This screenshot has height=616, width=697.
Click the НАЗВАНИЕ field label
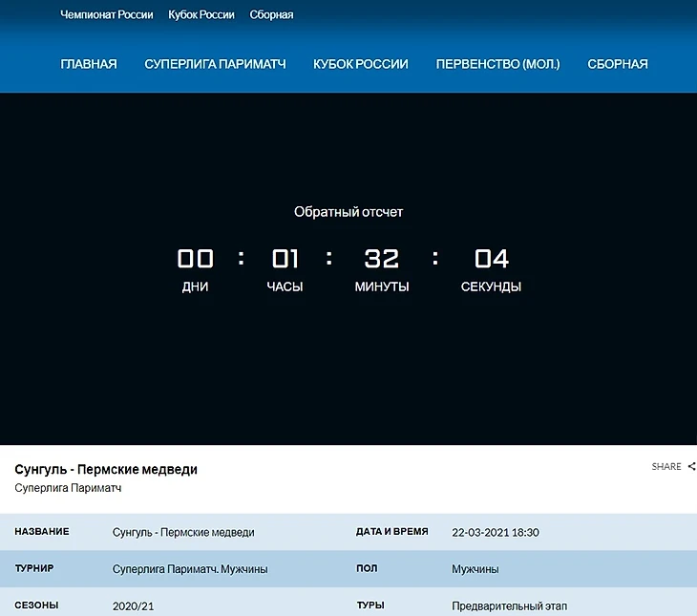[42, 532]
